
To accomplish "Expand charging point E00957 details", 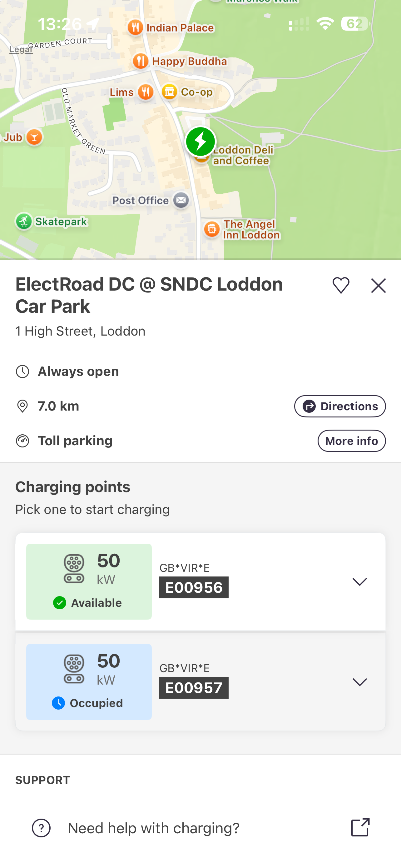I will [x=359, y=682].
